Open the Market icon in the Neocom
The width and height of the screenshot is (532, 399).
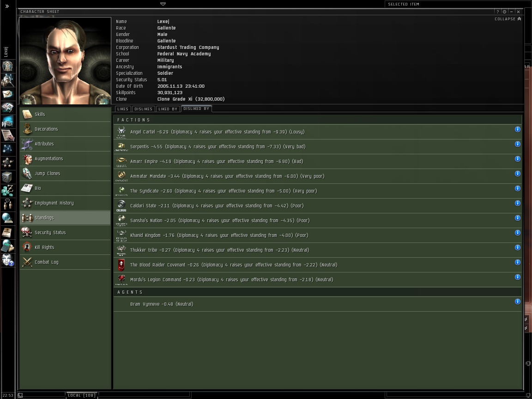coord(7,121)
